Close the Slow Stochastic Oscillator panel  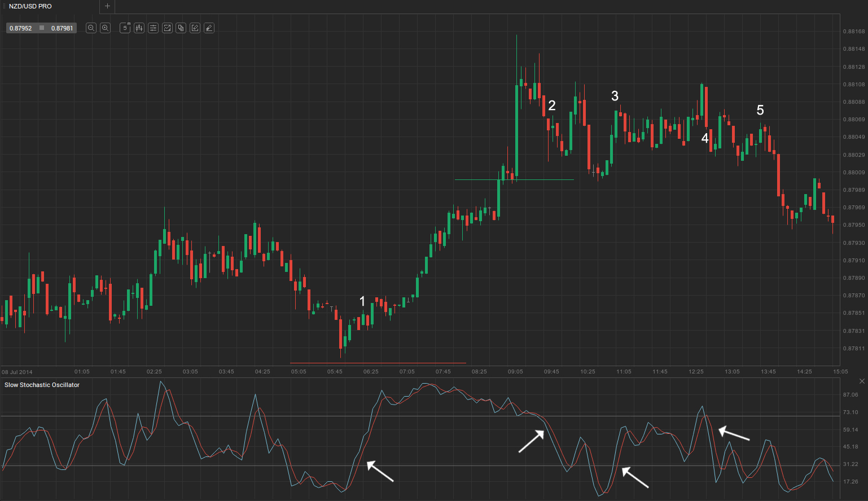862,381
